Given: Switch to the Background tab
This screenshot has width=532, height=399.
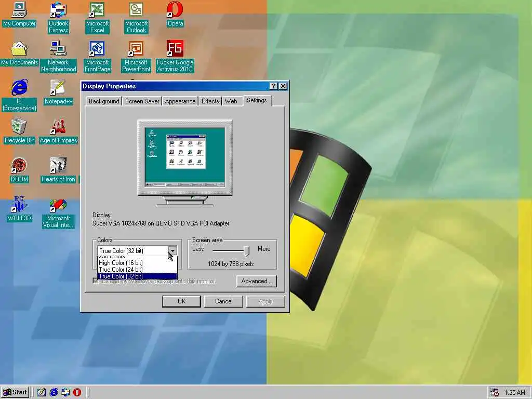Looking at the screenshot, I should [x=104, y=101].
